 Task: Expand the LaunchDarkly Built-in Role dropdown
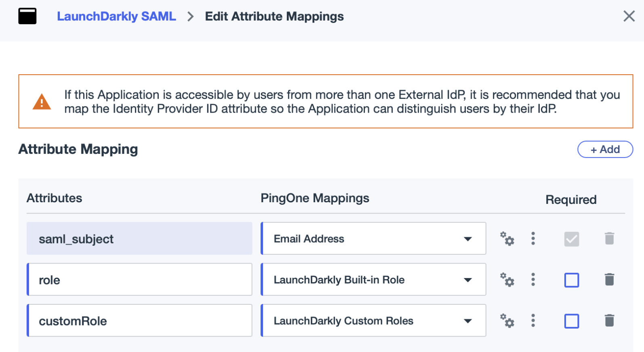467,280
